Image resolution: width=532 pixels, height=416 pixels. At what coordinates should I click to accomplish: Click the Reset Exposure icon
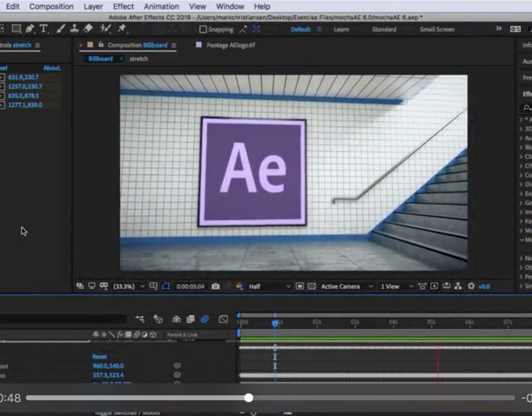coord(471,286)
